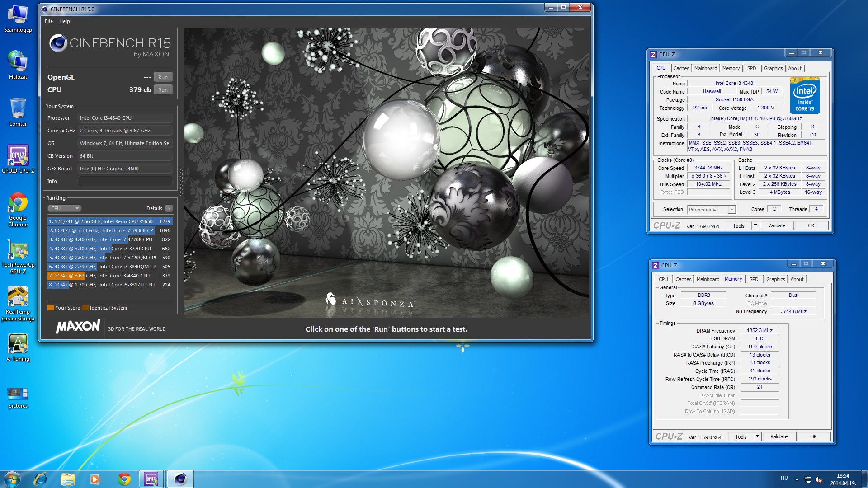Open Graphics tab in top CPU-Z

[773, 68]
